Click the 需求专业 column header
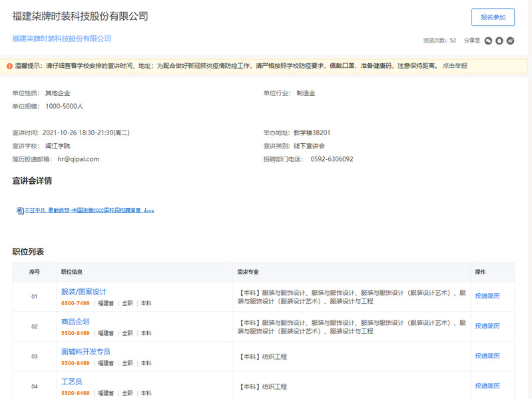 pos(248,272)
